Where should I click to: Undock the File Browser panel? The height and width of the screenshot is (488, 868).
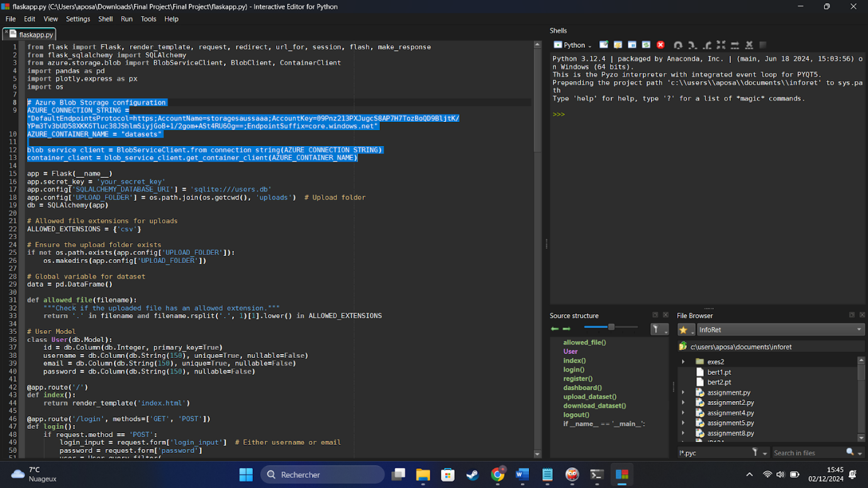tap(852, 315)
